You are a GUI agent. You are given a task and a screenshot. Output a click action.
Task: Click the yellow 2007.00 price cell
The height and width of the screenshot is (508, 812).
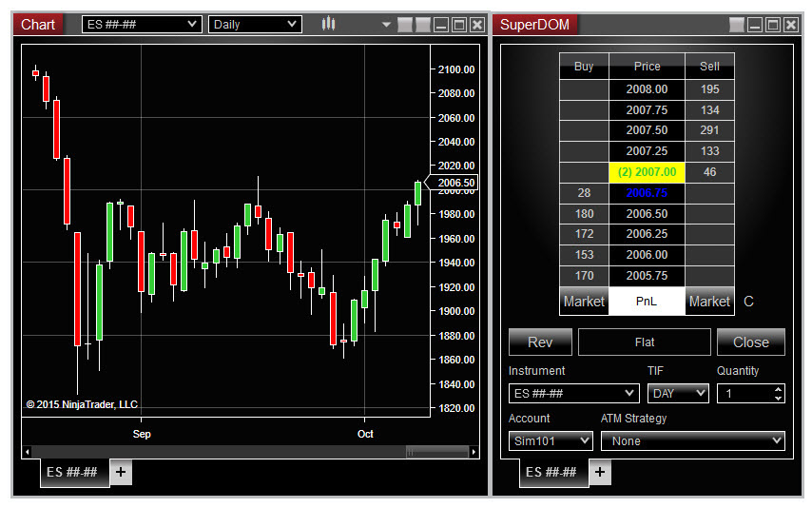coord(647,172)
